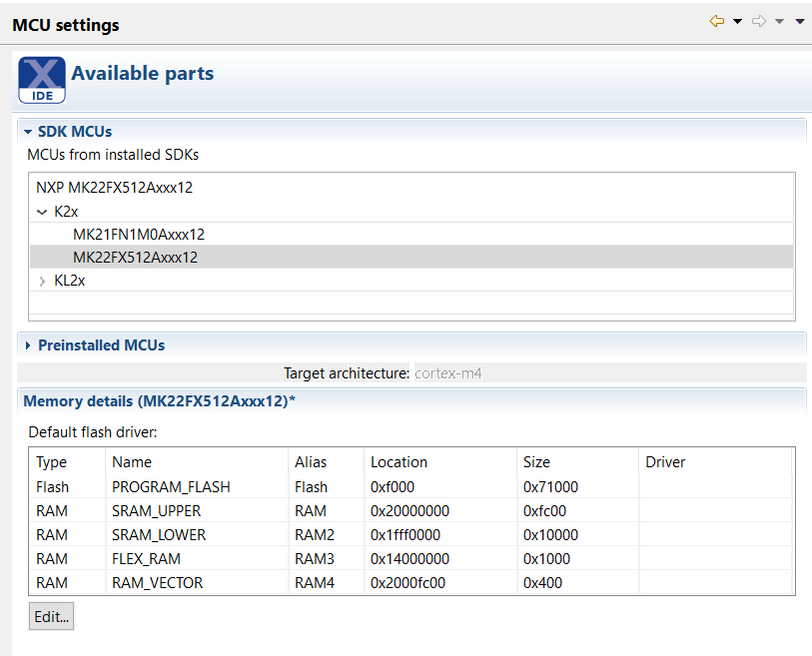Viewport: 812px width, 656px height.
Task: Collapse the K2x tree node
Action: coord(42,211)
